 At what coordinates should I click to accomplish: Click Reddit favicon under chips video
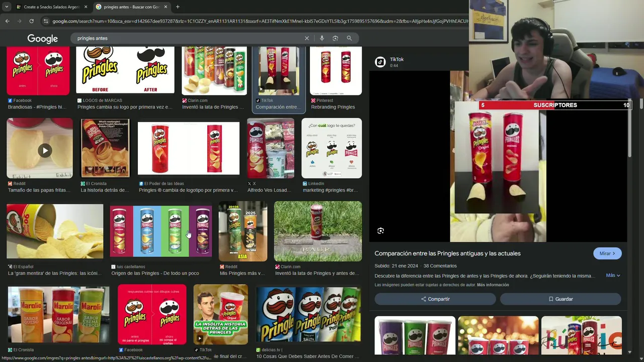(10, 184)
